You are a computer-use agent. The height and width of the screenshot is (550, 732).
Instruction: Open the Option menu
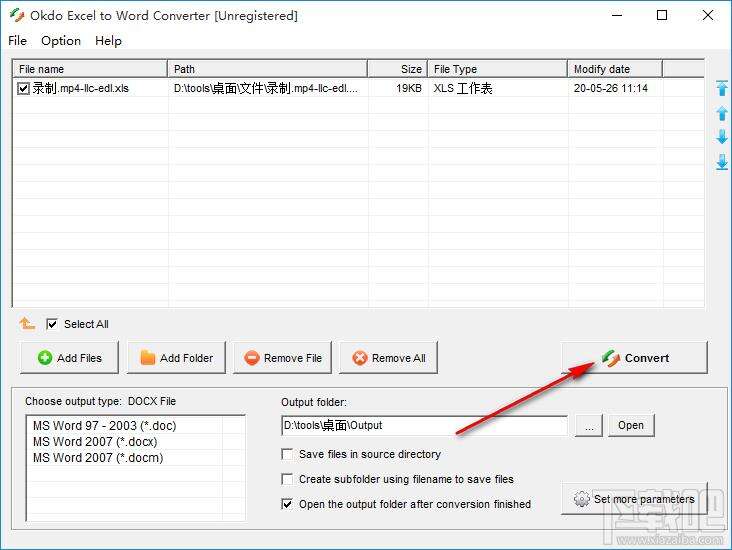(x=61, y=41)
